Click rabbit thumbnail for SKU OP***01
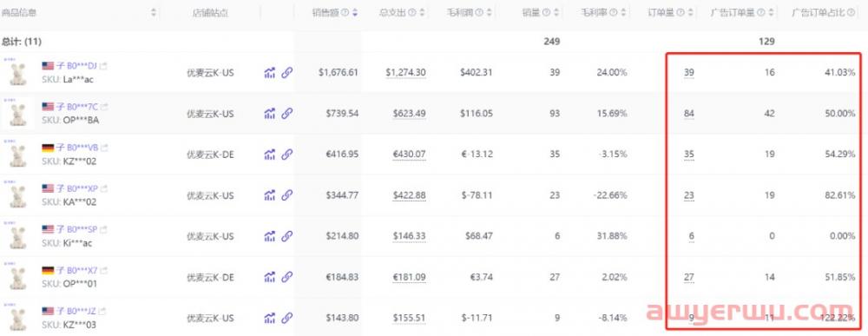Screen dimensions: 868x336 pyautogui.click(x=17, y=277)
